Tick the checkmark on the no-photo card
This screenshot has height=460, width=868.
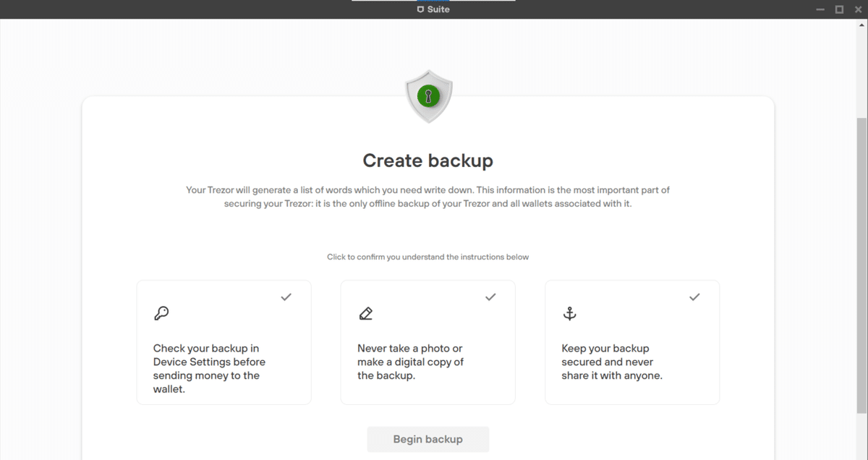tap(490, 297)
